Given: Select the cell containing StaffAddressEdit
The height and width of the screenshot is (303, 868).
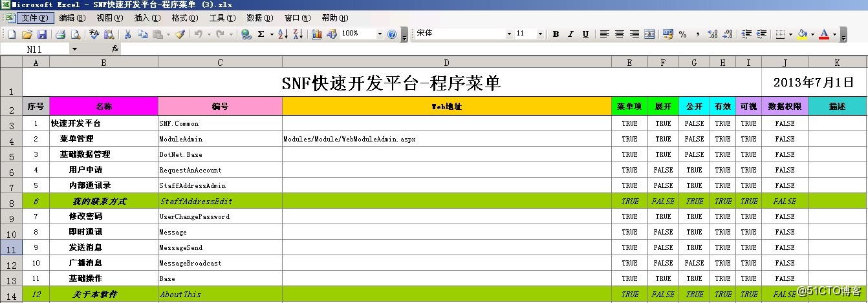Looking at the screenshot, I should (x=220, y=202).
